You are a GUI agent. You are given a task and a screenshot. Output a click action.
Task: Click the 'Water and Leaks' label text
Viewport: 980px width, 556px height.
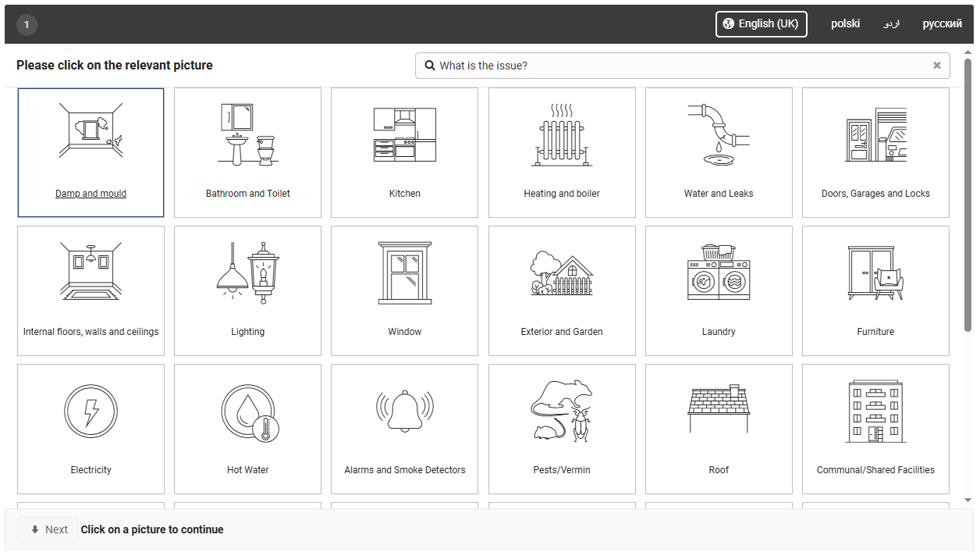[x=719, y=194]
